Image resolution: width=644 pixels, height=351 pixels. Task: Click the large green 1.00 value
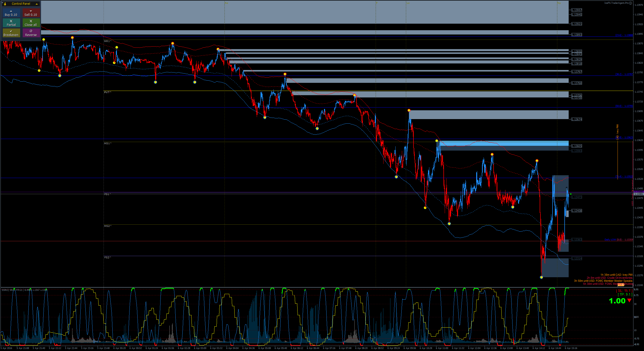click(x=617, y=301)
